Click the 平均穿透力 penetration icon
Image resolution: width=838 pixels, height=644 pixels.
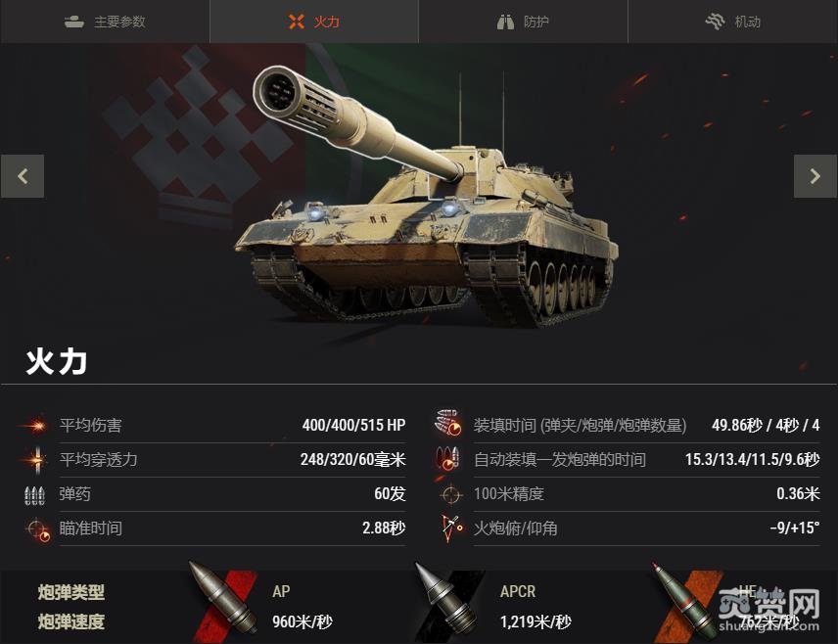coord(36,459)
